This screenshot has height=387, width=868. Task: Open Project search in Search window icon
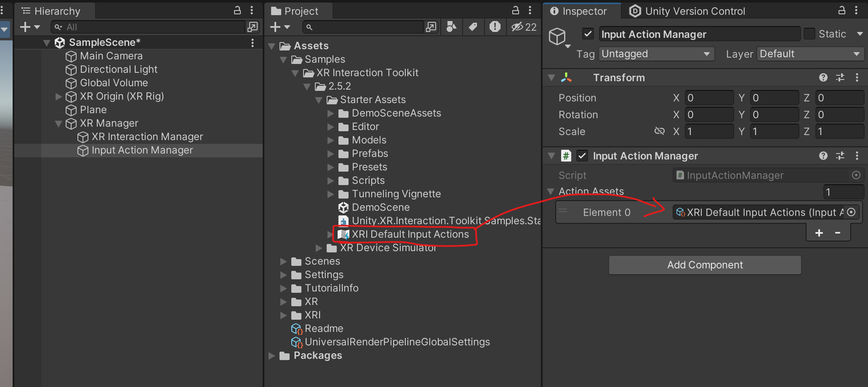[431, 27]
